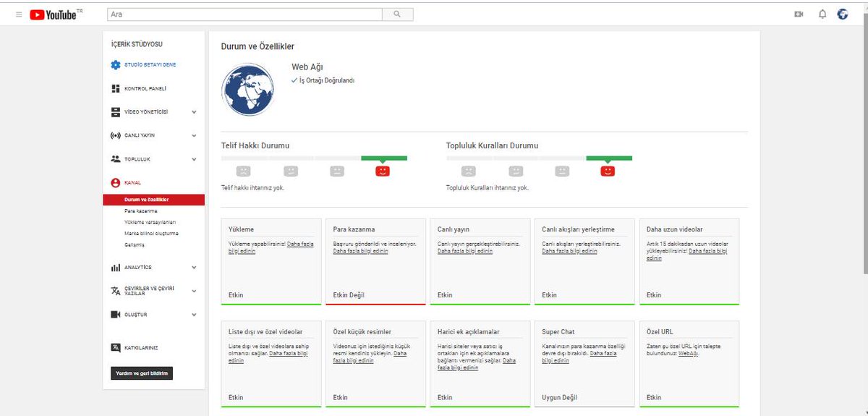Click the Oluştur camera icon
This screenshot has height=416, width=868.
click(x=116, y=315)
